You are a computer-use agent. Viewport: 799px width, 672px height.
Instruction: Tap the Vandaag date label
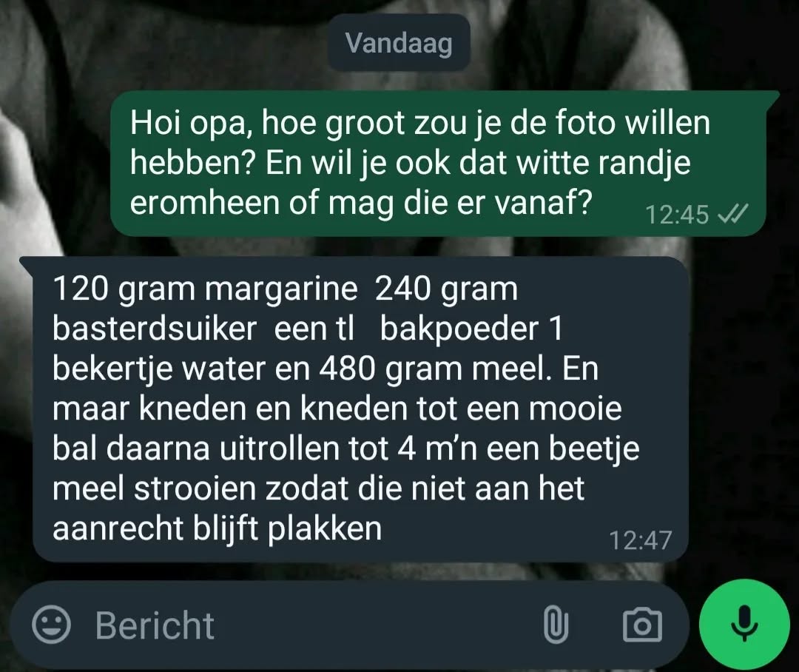pyautogui.click(x=399, y=43)
